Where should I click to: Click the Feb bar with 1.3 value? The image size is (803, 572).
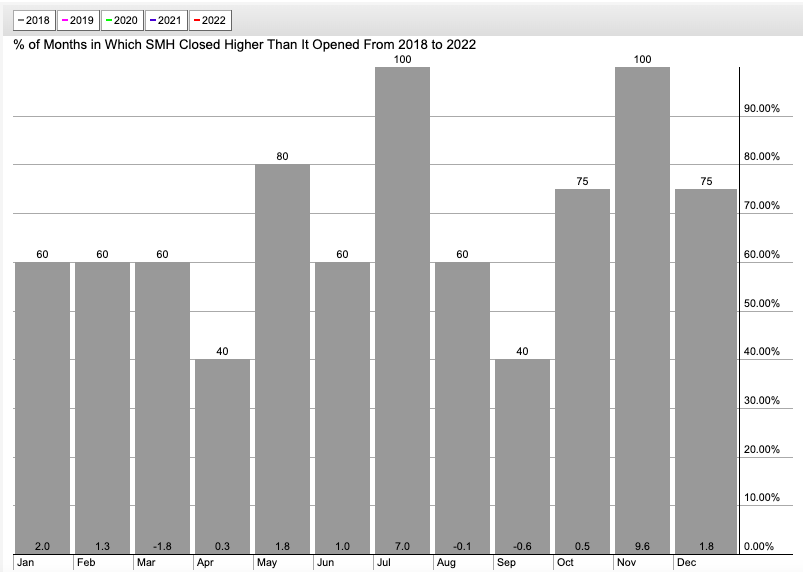[x=102, y=408]
